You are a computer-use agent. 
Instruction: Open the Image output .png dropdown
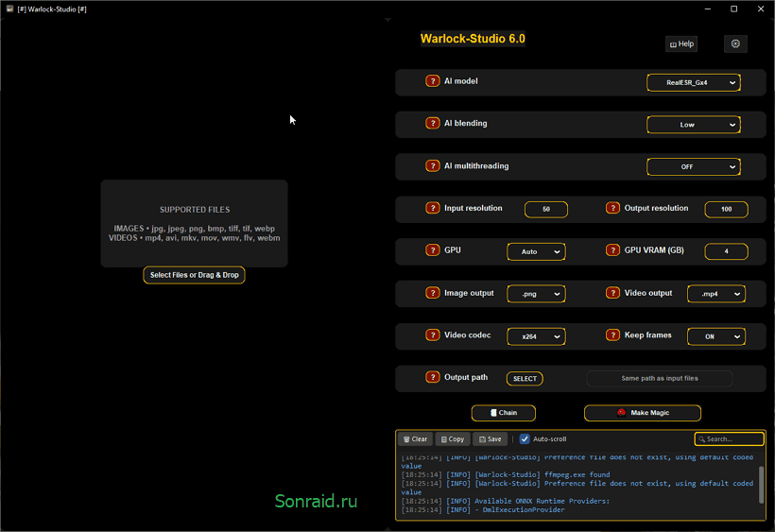[x=536, y=294]
